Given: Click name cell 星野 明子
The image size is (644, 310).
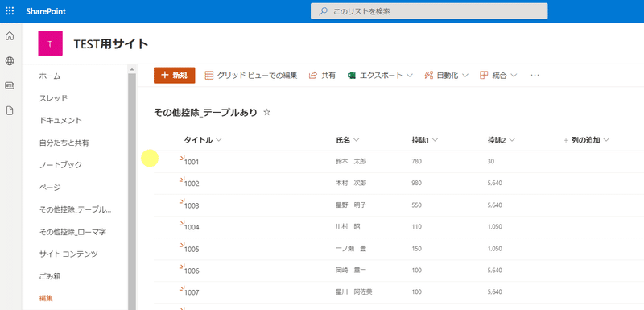Looking at the screenshot, I should 351,205.
